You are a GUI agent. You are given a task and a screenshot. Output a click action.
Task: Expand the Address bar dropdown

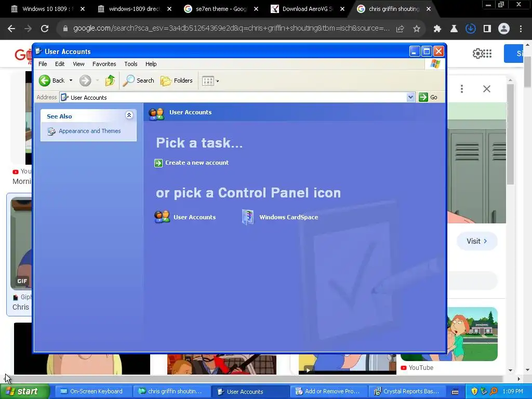[410, 97]
